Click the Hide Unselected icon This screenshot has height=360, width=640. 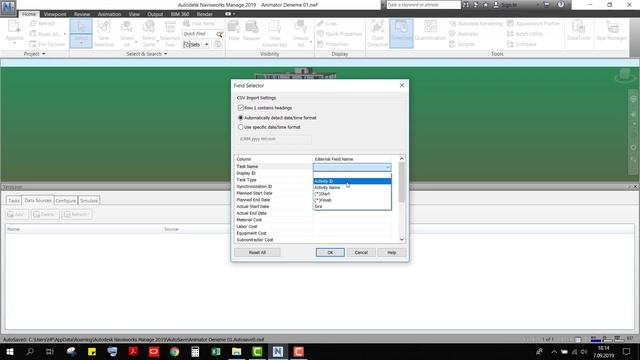point(275,27)
